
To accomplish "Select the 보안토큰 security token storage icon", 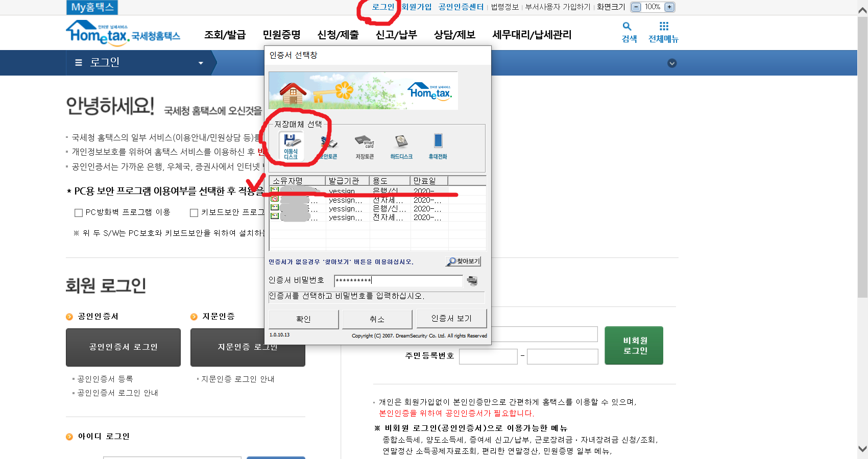I will pos(328,147).
